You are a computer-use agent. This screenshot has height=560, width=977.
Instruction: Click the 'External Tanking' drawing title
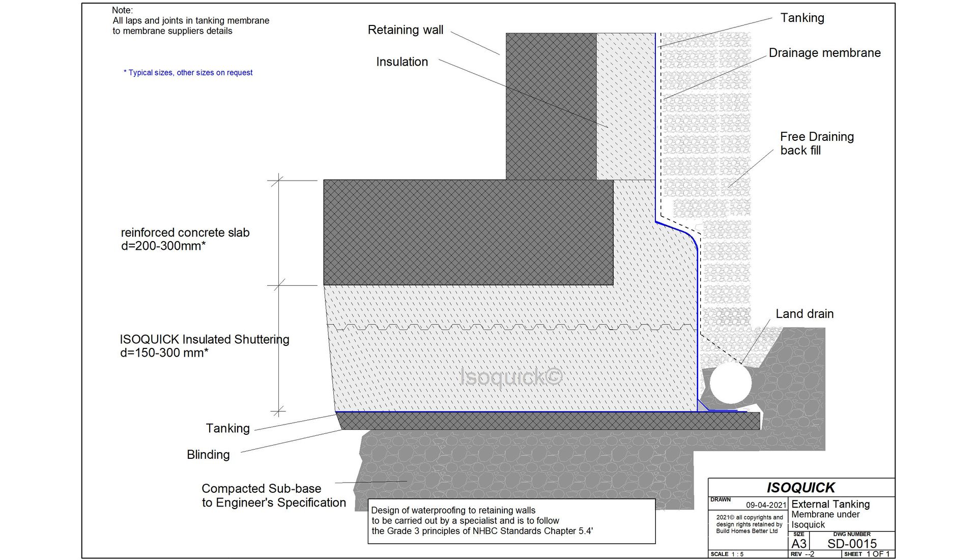830,504
